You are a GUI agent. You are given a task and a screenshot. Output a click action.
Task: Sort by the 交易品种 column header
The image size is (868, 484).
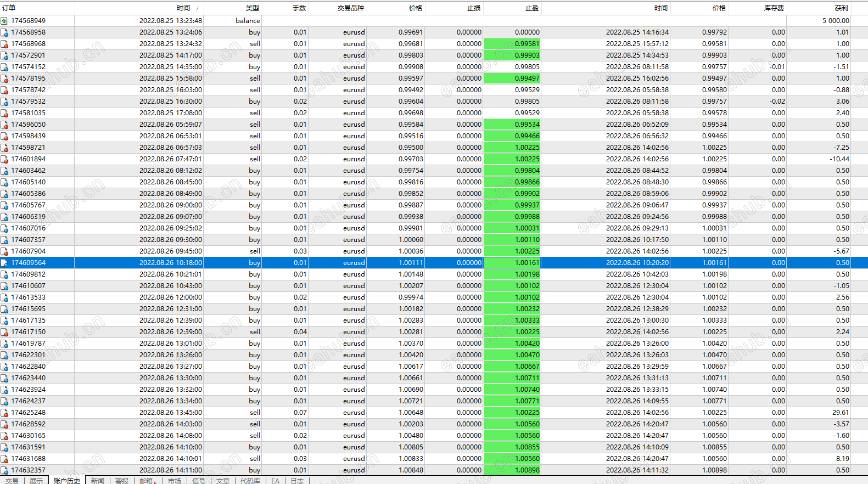pos(337,8)
